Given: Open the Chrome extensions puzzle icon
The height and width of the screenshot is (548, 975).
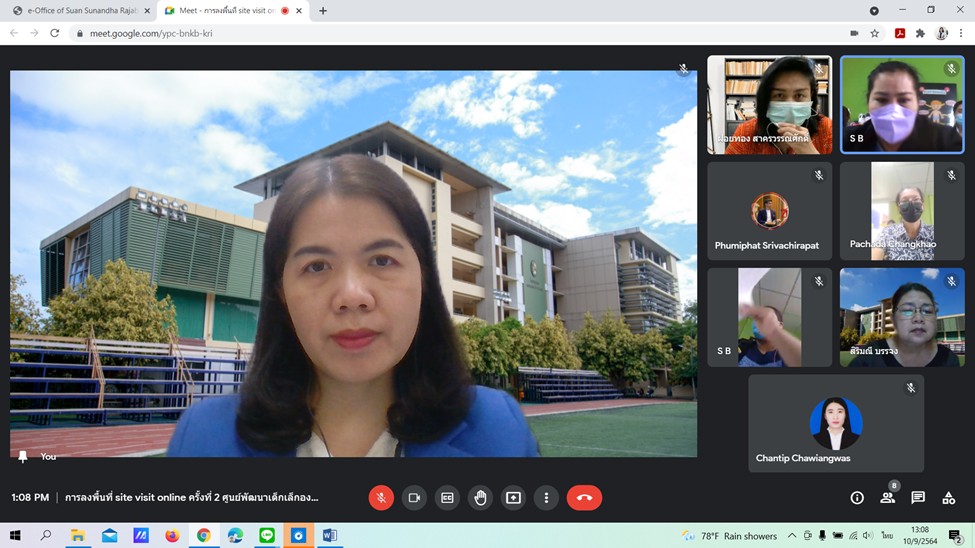Looking at the screenshot, I should 920,33.
